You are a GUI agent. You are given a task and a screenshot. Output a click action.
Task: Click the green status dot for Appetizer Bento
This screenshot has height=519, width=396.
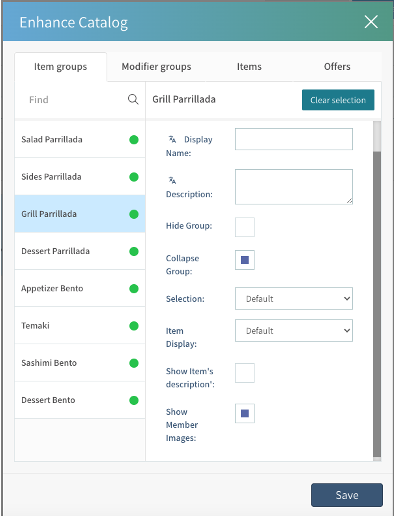click(134, 289)
